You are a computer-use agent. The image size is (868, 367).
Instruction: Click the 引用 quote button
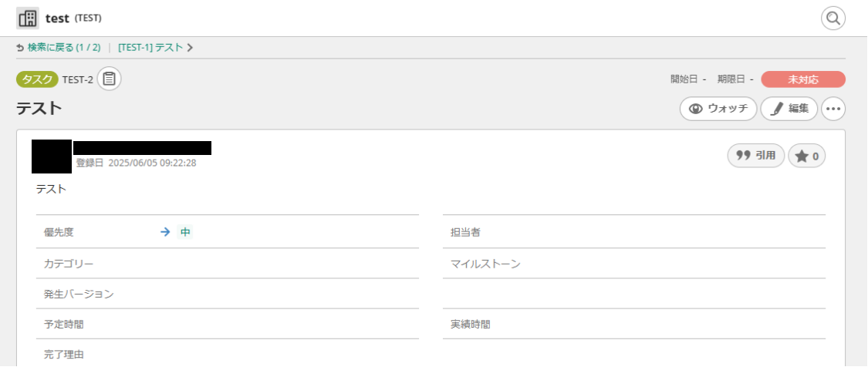[x=756, y=156]
